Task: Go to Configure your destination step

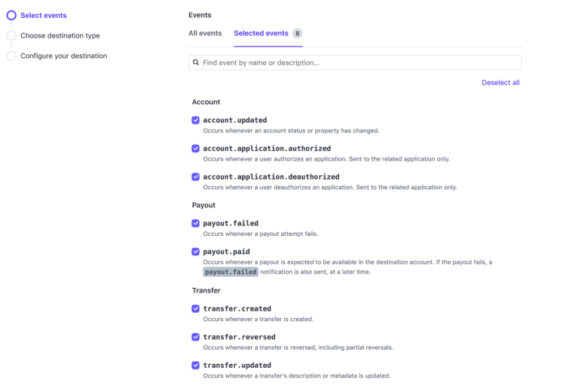Action: (64, 56)
